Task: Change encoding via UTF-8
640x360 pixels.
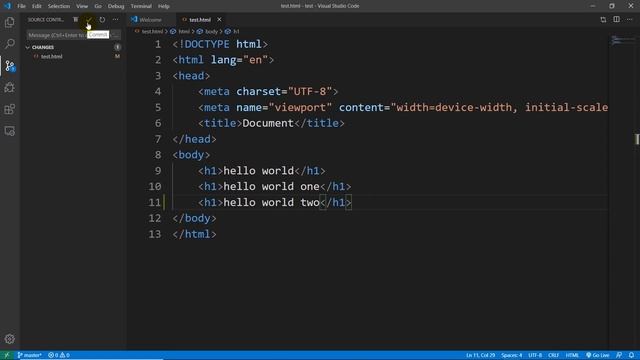Action: (x=535, y=355)
